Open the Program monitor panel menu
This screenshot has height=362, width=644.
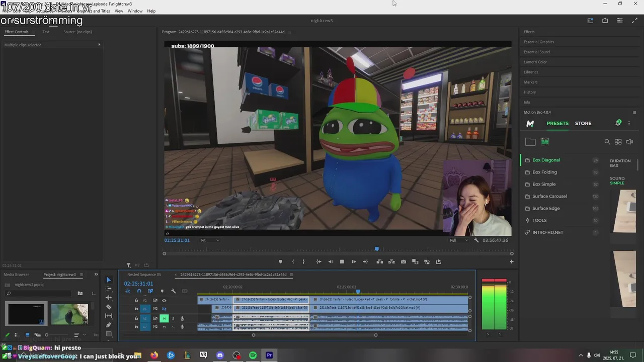(289, 32)
